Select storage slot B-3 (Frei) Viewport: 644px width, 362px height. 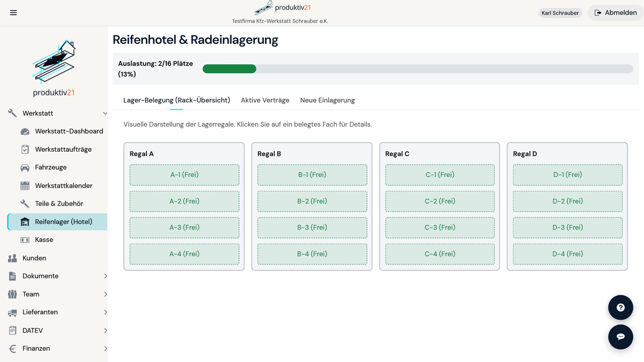[312, 228]
